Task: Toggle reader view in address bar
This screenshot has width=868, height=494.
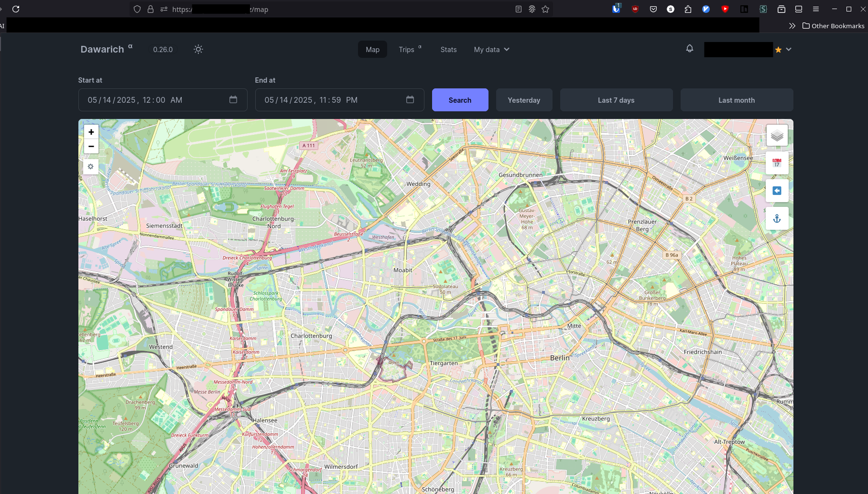Action: tap(519, 9)
